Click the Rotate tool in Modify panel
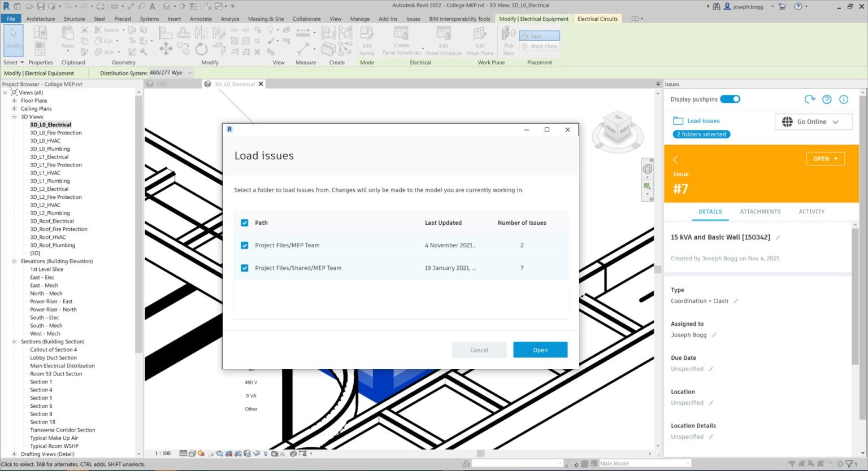The height and width of the screenshot is (471, 868). (x=201, y=50)
